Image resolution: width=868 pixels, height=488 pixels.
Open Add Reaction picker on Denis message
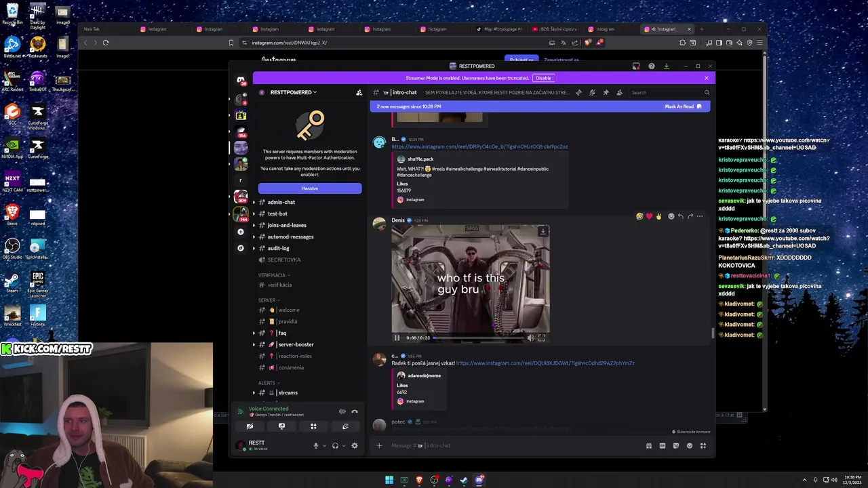671,216
